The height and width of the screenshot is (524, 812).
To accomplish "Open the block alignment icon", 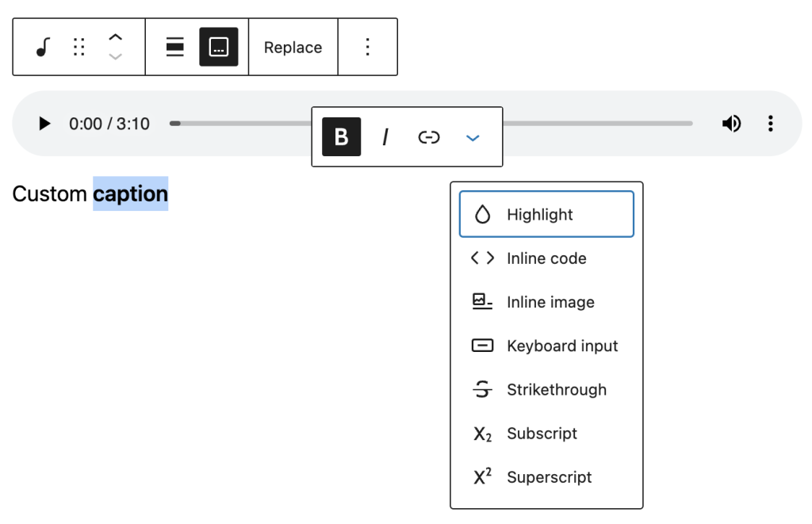I will point(174,47).
